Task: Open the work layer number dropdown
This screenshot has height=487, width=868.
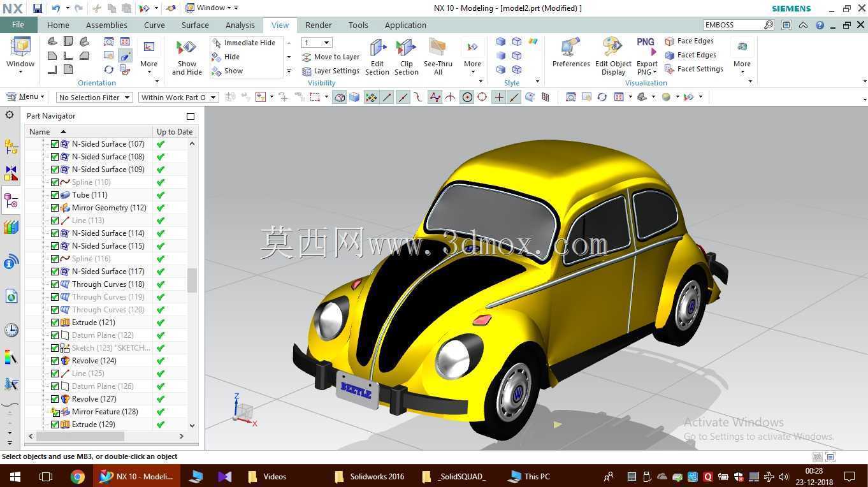Action: click(317, 43)
